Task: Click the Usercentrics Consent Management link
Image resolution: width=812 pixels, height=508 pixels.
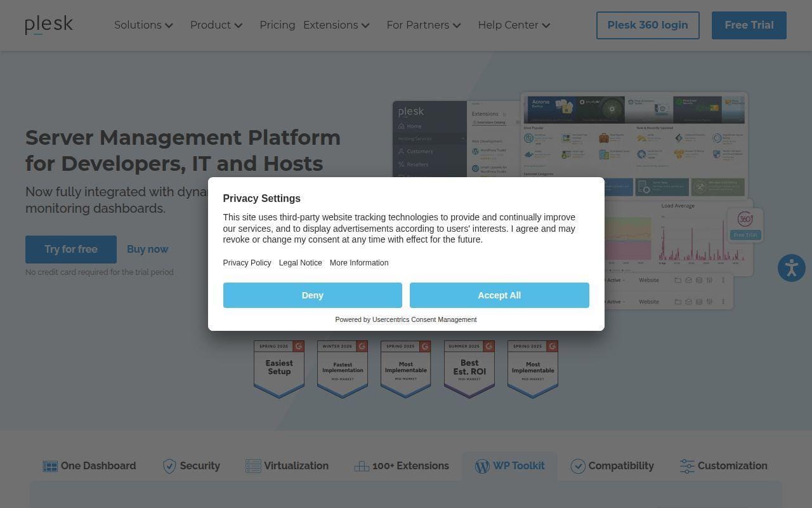Action: pos(424,319)
